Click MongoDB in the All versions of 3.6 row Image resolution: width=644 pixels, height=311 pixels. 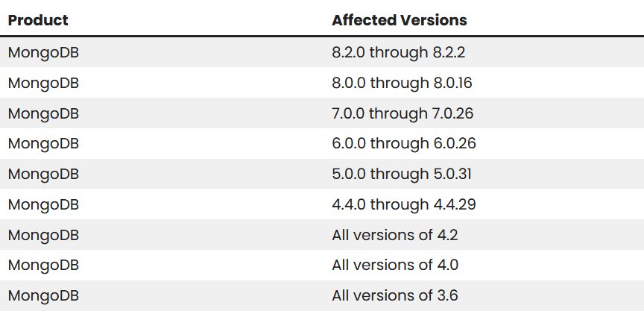[43, 295]
